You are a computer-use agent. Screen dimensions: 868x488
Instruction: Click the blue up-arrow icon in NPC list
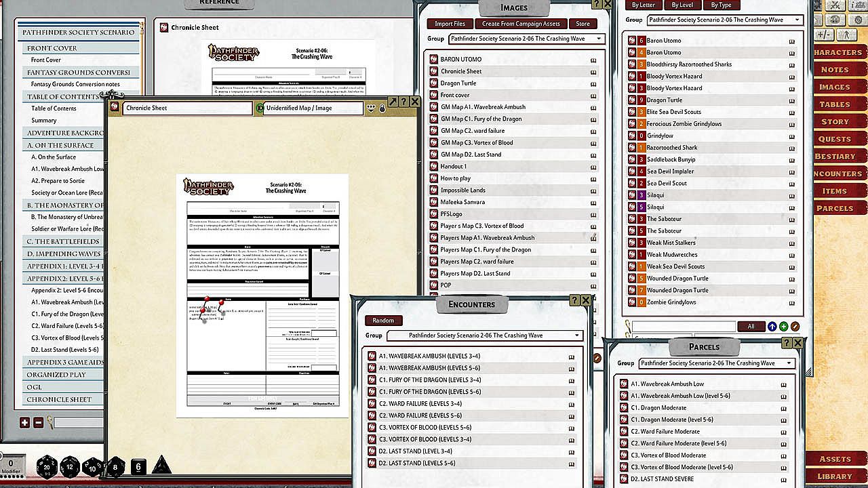[772, 327]
